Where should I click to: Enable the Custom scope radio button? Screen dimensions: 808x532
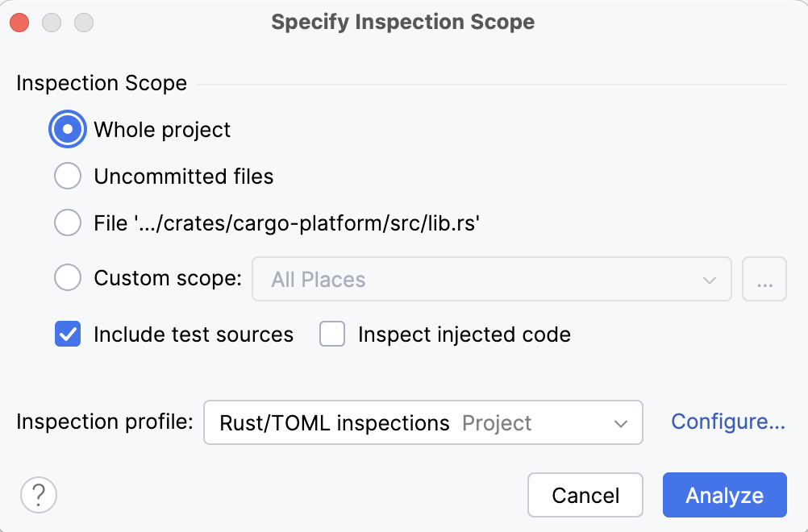pyautogui.click(x=68, y=279)
